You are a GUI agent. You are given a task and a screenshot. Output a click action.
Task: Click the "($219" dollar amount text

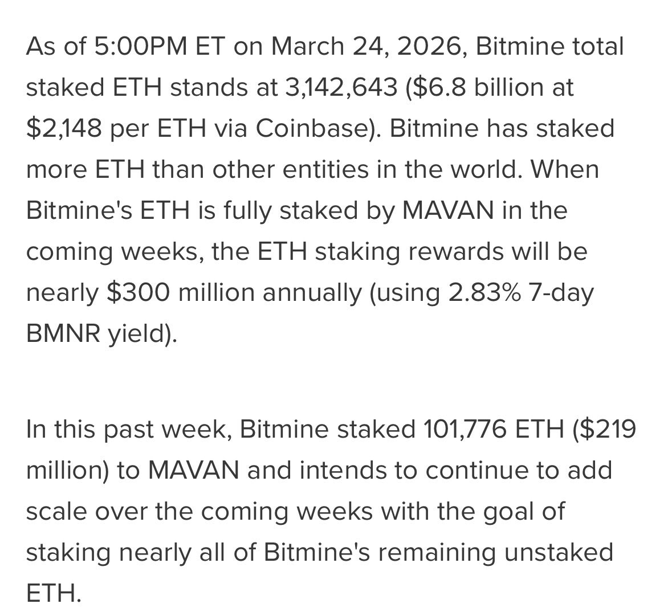(x=604, y=430)
